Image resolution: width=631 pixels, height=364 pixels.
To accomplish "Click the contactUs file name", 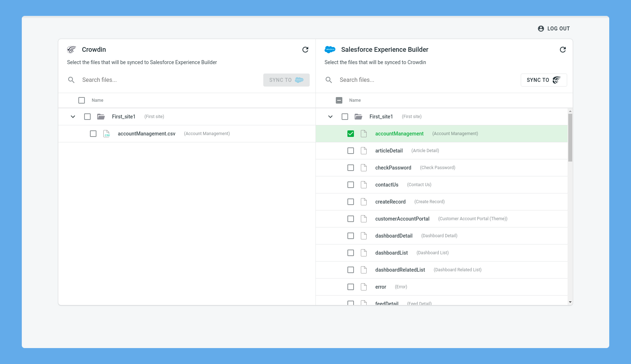I will click(387, 185).
